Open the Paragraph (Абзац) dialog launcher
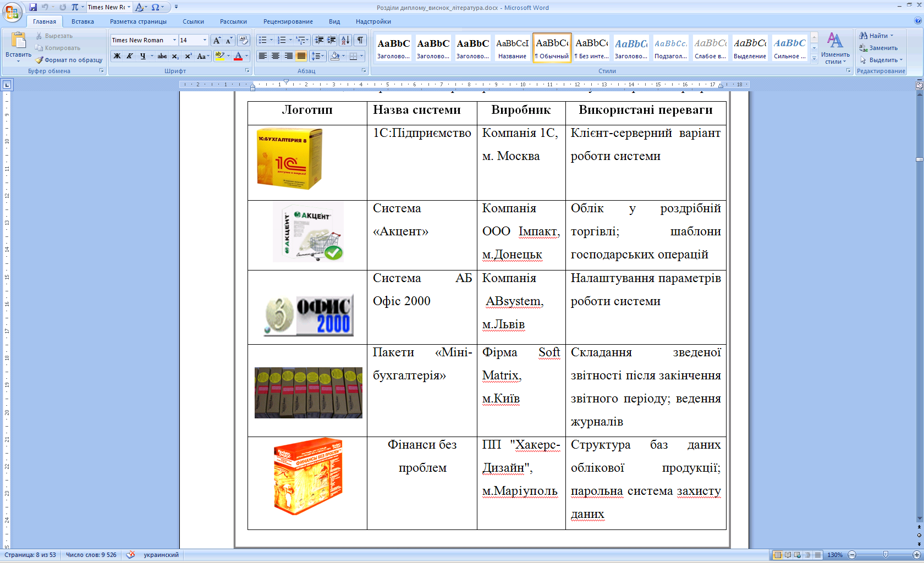Image resolution: width=924 pixels, height=563 pixels. [364, 70]
